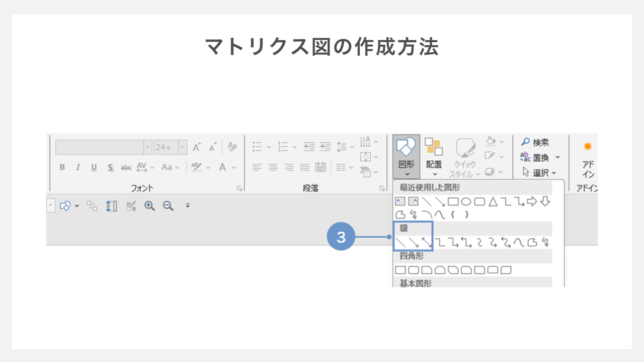Toggle text Shadow button
Viewport: 644px width, 362px height.
[x=110, y=167]
